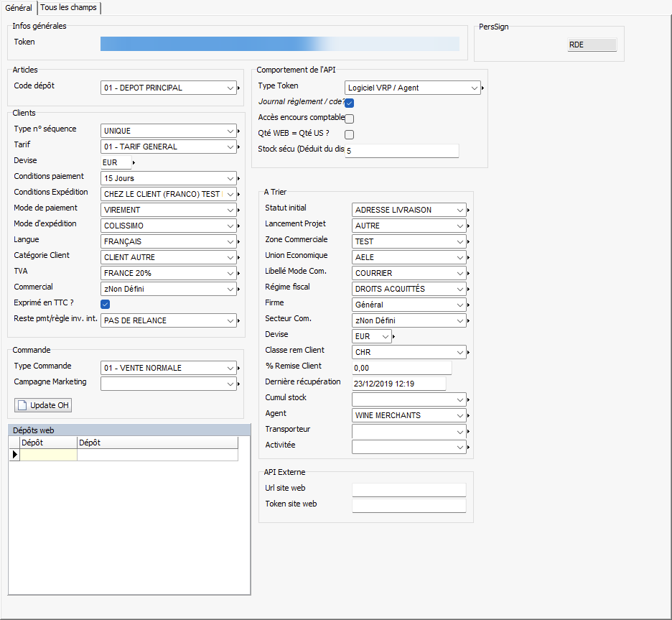Toggle the Exprimé en TTC checkbox
Screen dimensions: 672x620
point(106,305)
